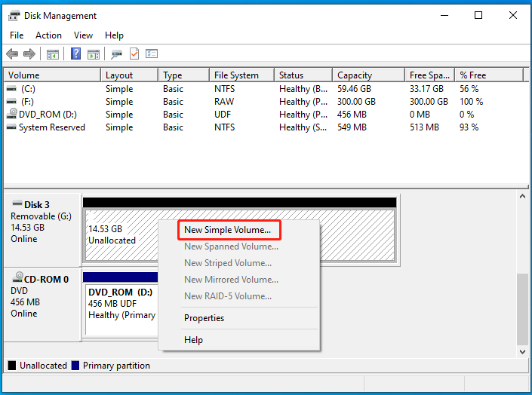532x395 pixels.
Task: Sort by the File System column header
Action: click(241, 75)
